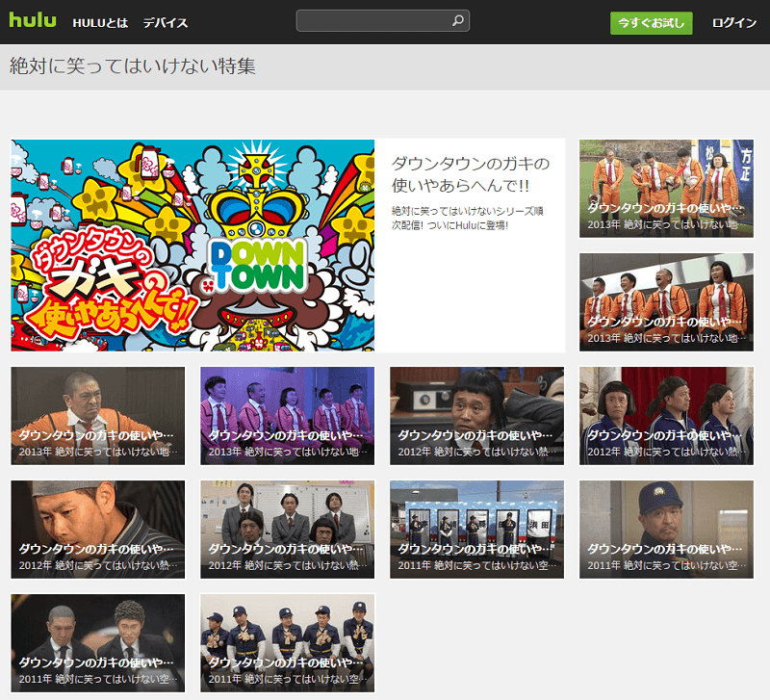The height and width of the screenshot is (700, 770).
Task: Open 2011年 thumbnail of man in navy cap
Action: point(666,530)
